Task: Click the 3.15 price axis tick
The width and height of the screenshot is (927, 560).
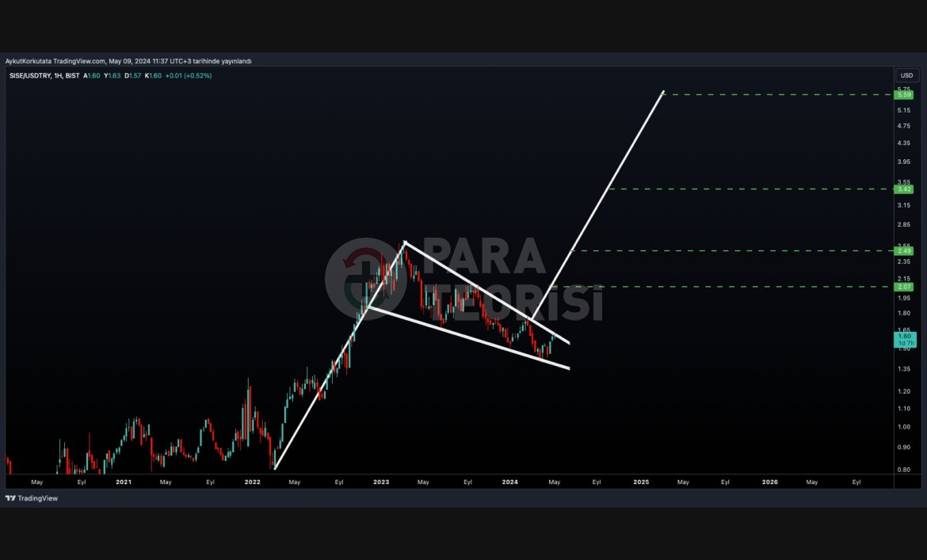Action: point(904,206)
